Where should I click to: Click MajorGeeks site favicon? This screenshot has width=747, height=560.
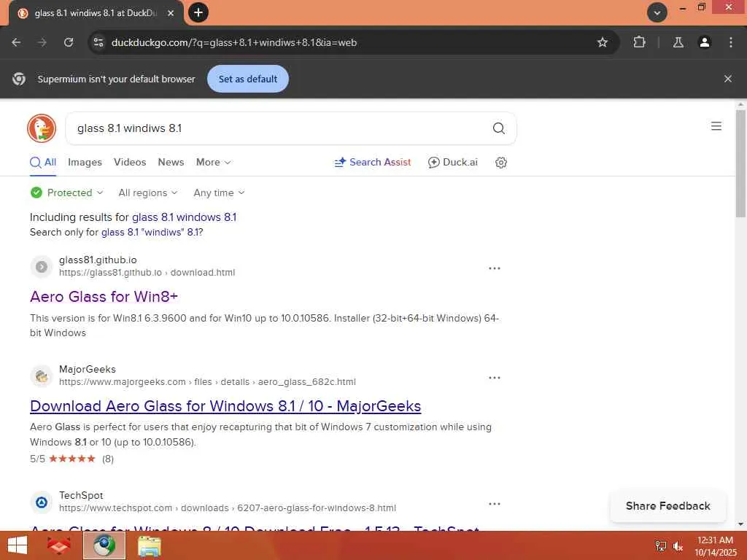click(42, 376)
